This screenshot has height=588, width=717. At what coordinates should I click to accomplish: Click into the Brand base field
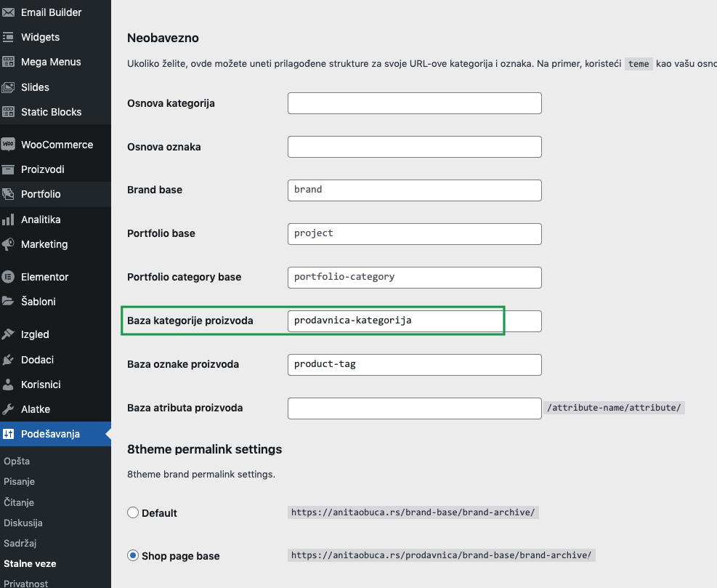click(x=415, y=190)
